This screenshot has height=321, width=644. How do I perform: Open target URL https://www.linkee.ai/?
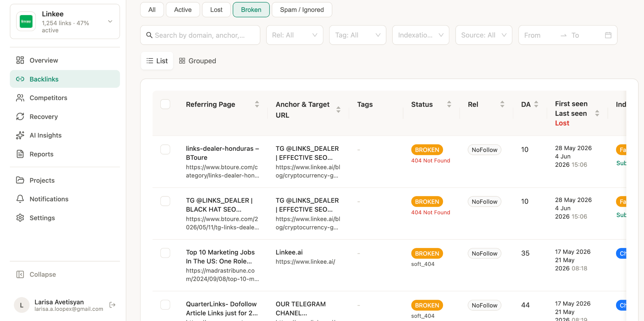tap(305, 262)
